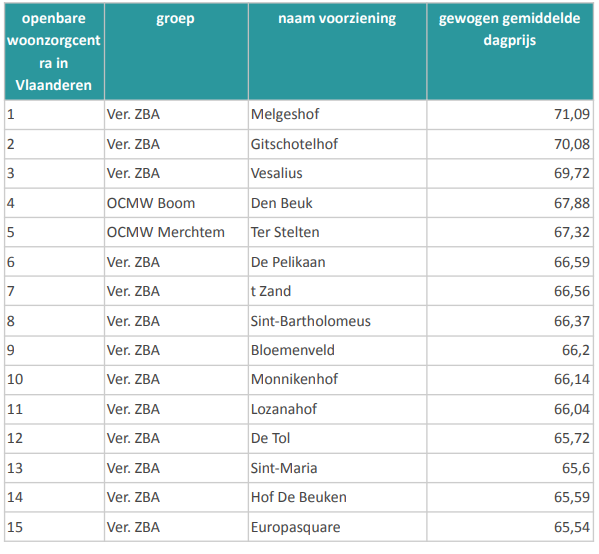Select the Ter Stelten cell
Image resolution: width=599 pixels, height=554 pixels.
[x=337, y=232]
